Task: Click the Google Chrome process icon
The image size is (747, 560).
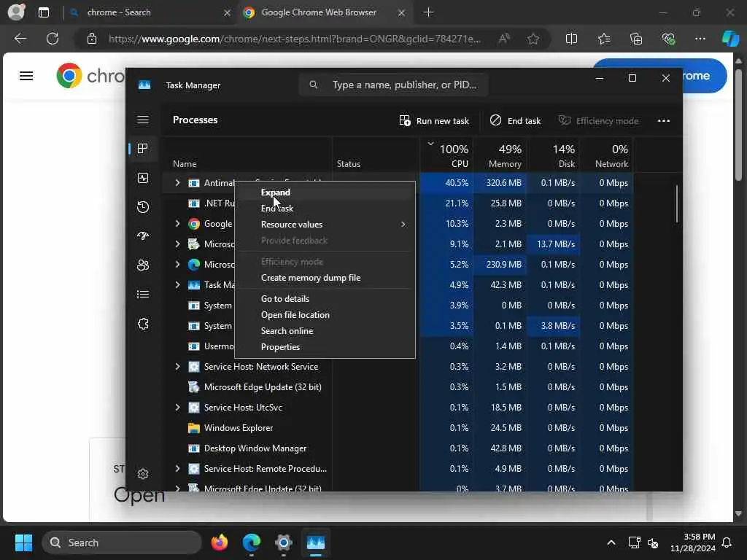Action: (193, 224)
